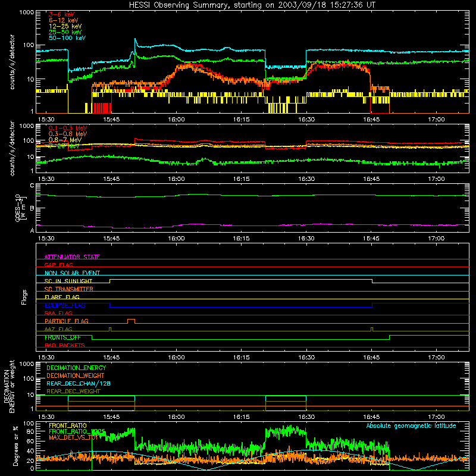
Task: Click the REAR_DEC_CHAN/128 legend label
Action: click(x=79, y=383)
